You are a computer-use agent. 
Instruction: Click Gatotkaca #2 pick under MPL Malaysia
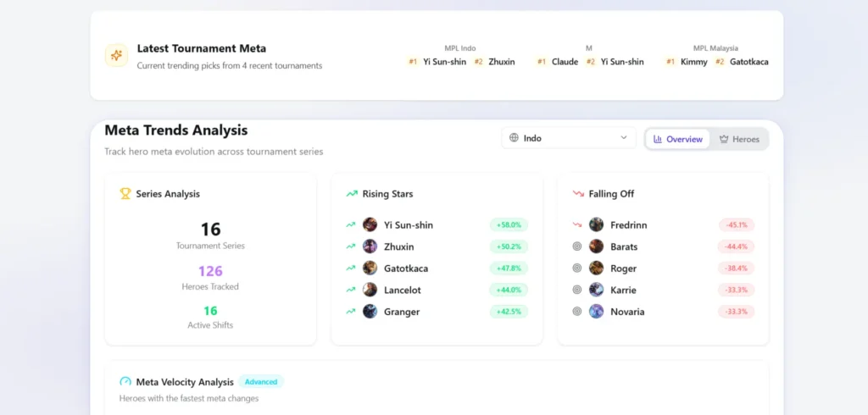742,62
